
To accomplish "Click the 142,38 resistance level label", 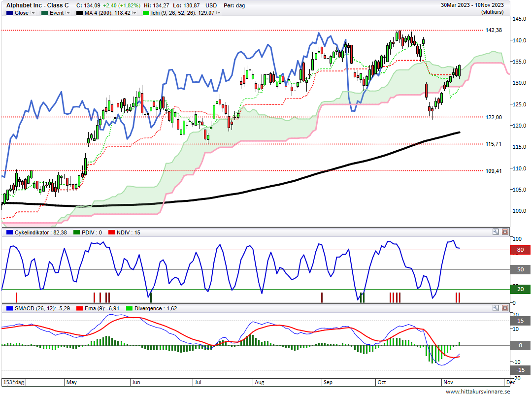I will (494, 30).
